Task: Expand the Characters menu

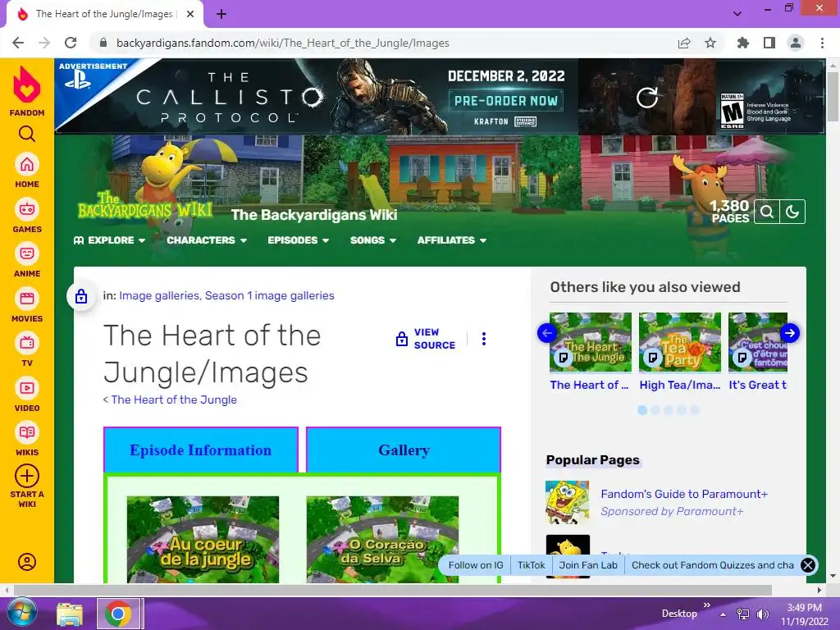Action: (x=207, y=240)
